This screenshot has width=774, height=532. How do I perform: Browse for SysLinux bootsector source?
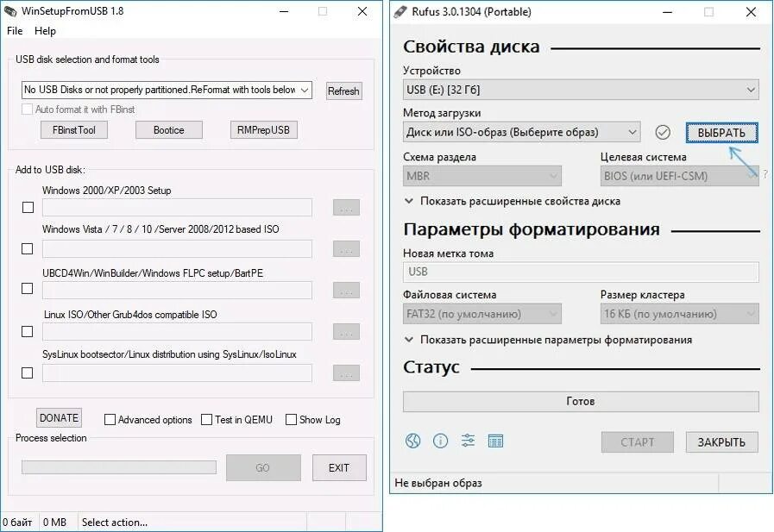[x=346, y=373]
